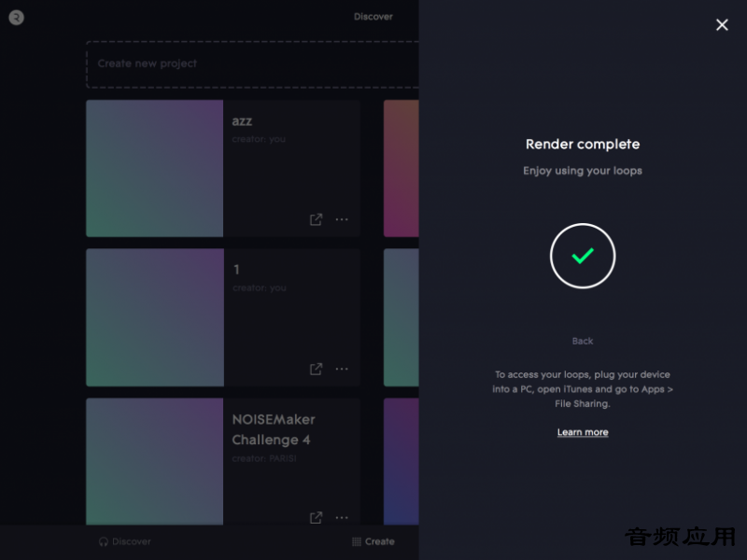Select the Discover heading at top
Viewport: 747px width, 560px height.
pyautogui.click(x=373, y=17)
